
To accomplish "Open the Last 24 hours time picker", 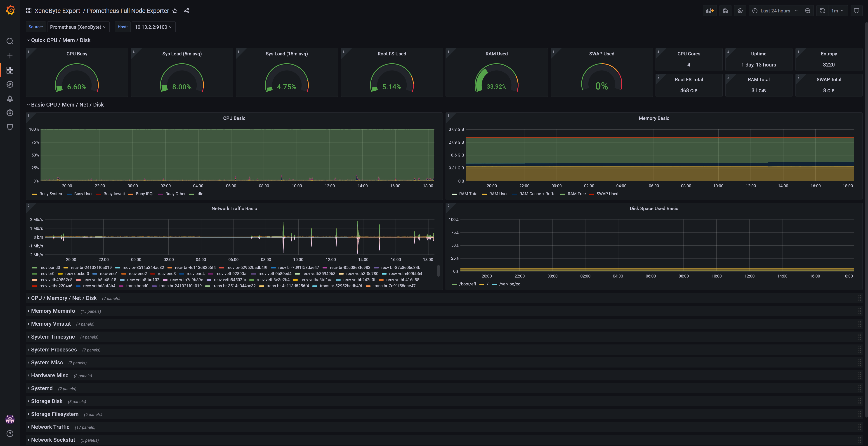I will 775,11.
